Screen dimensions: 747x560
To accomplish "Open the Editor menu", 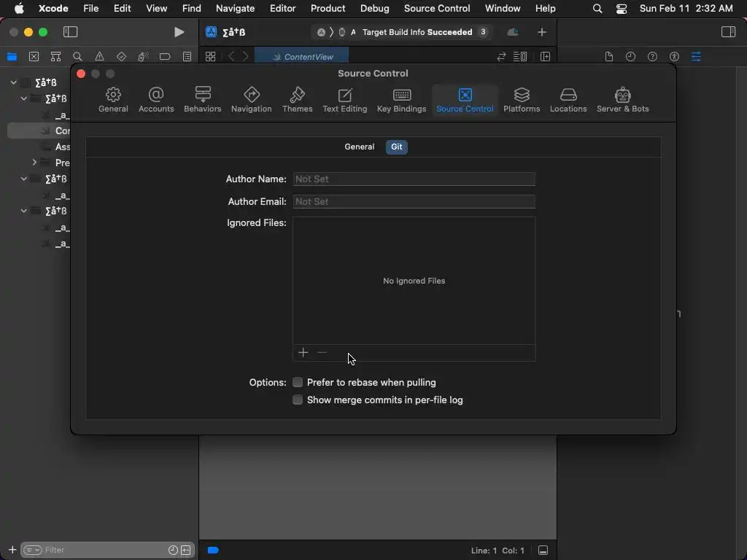I will coord(282,8).
